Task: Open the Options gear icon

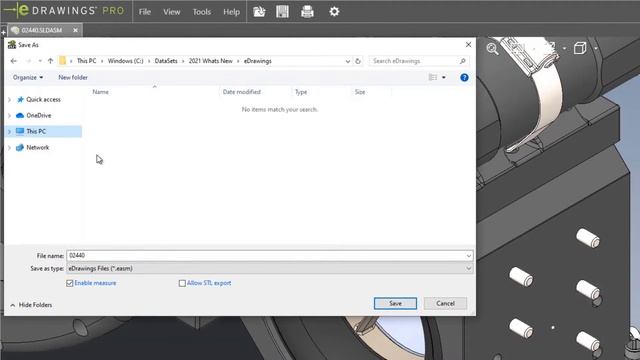Action: (x=334, y=11)
